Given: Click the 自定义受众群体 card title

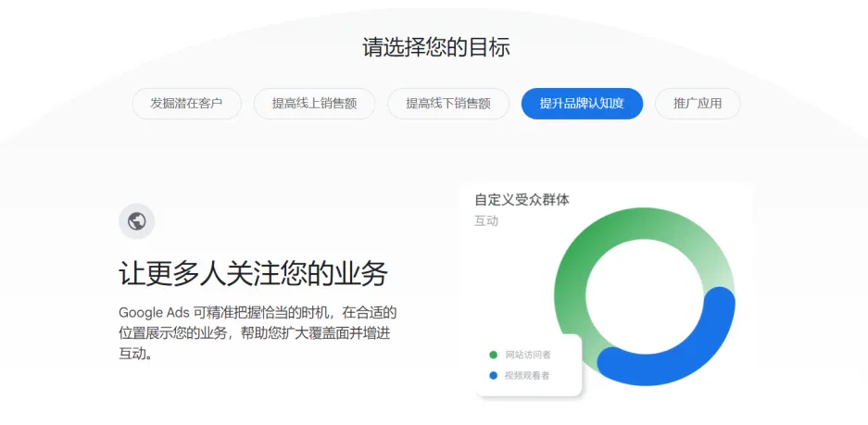Looking at the screenshot, I should tap(522, 200).
